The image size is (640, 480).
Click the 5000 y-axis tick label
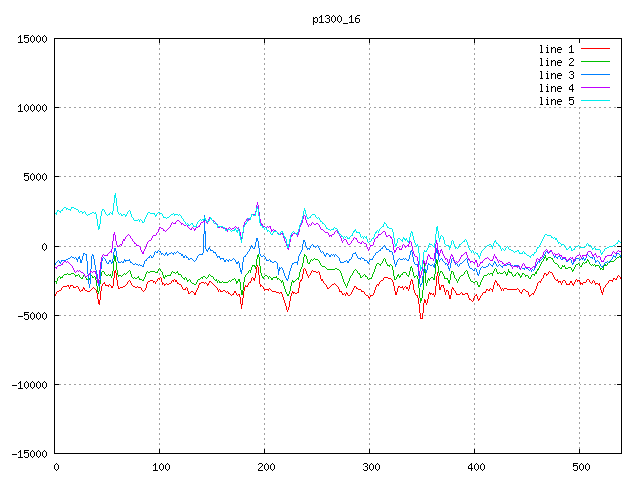(34, 177)
